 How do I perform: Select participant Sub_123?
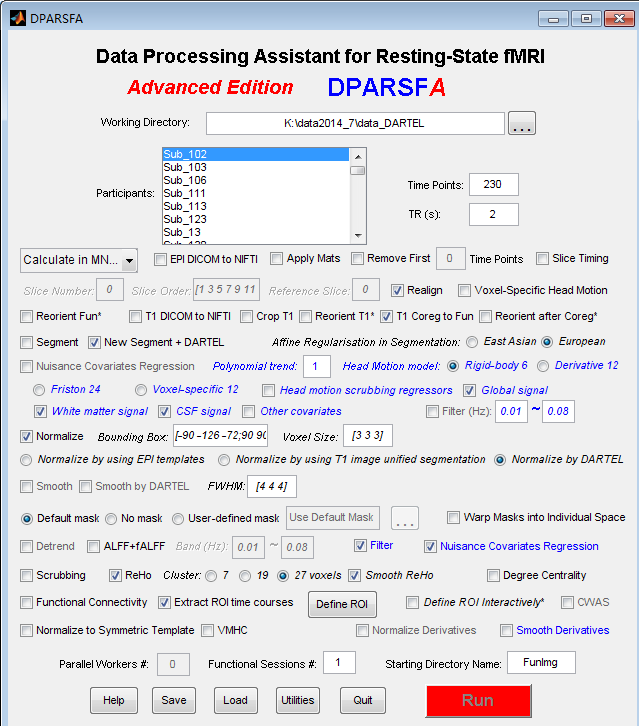pyautogui.click(x=256, y=219)
